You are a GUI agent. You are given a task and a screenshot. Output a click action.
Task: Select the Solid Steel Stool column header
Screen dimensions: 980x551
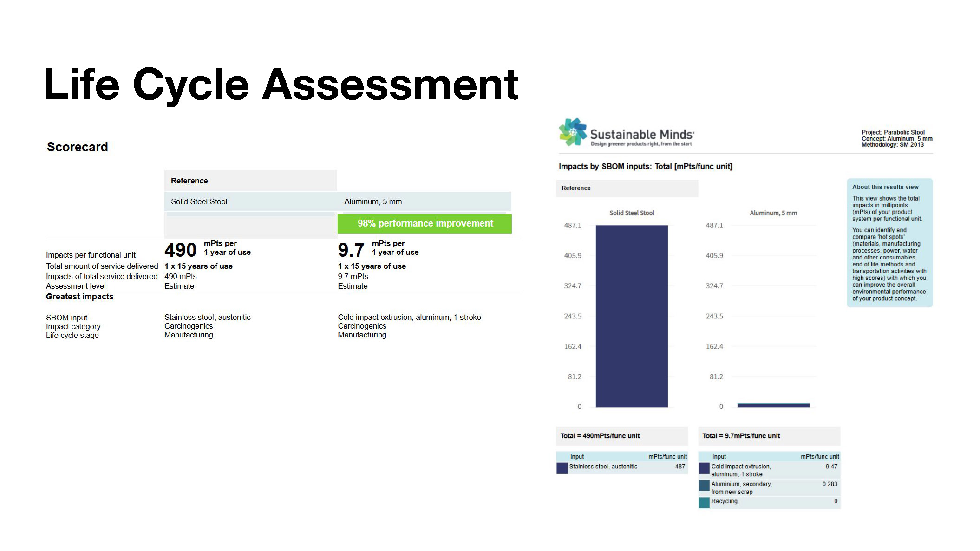coord(199,201)
